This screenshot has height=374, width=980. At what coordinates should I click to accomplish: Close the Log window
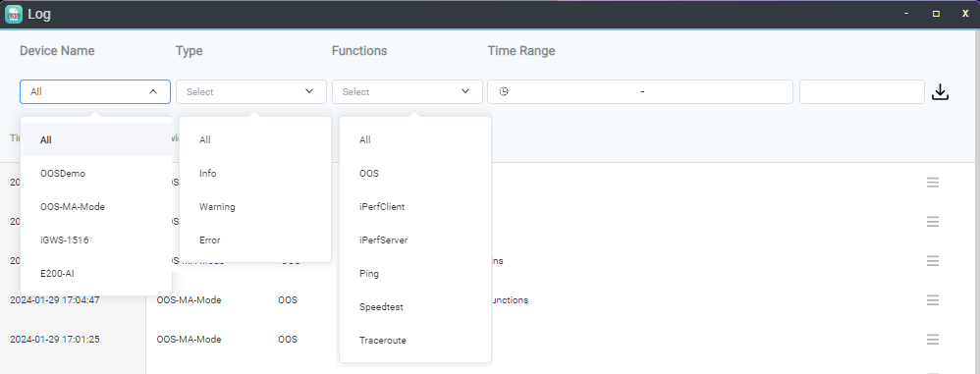pyautogui.click(x=965, y=14)
